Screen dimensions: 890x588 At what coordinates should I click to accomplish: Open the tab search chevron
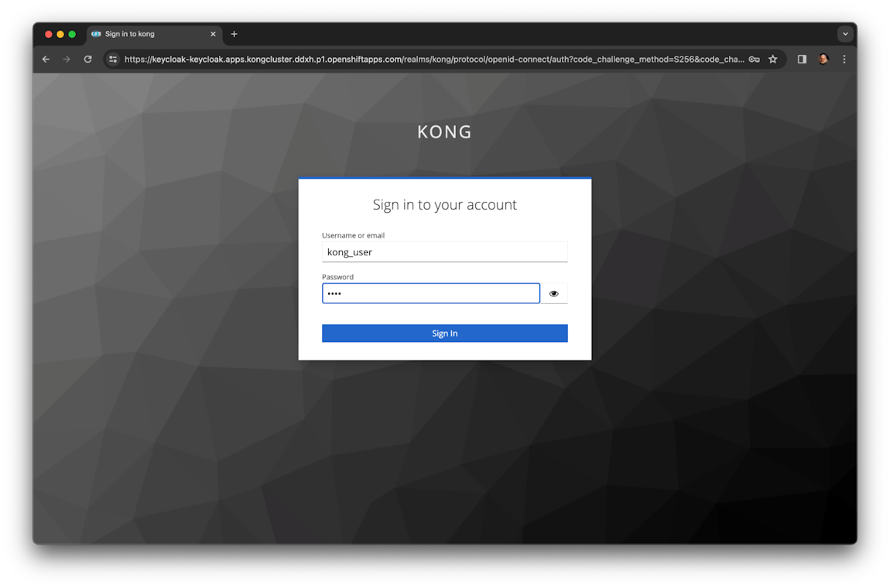[845, 33]
